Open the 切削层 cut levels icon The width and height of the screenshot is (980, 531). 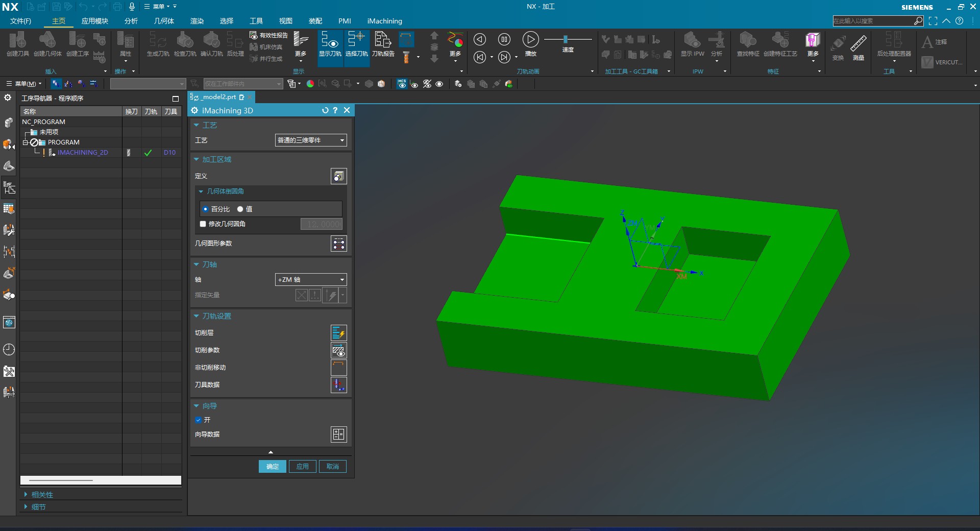[x=338, y=333]
